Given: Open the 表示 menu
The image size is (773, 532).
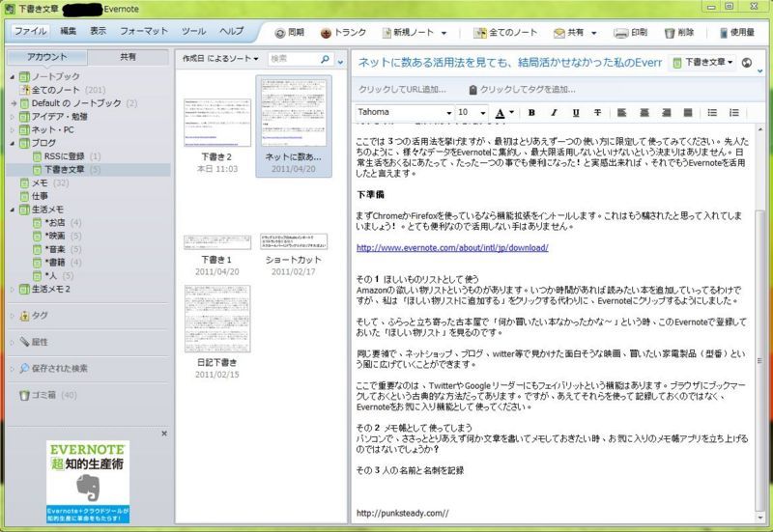Looking at the screenshot, I should pos(98,31).
